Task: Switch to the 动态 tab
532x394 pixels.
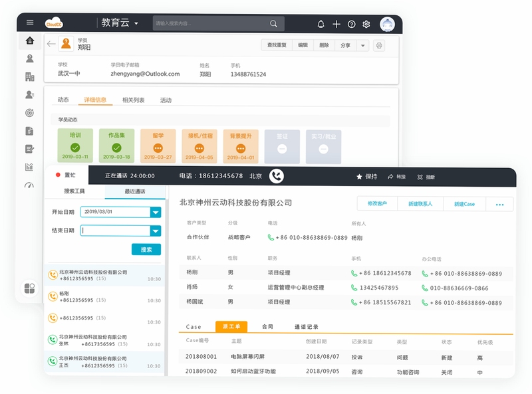Action: (63, 100)
